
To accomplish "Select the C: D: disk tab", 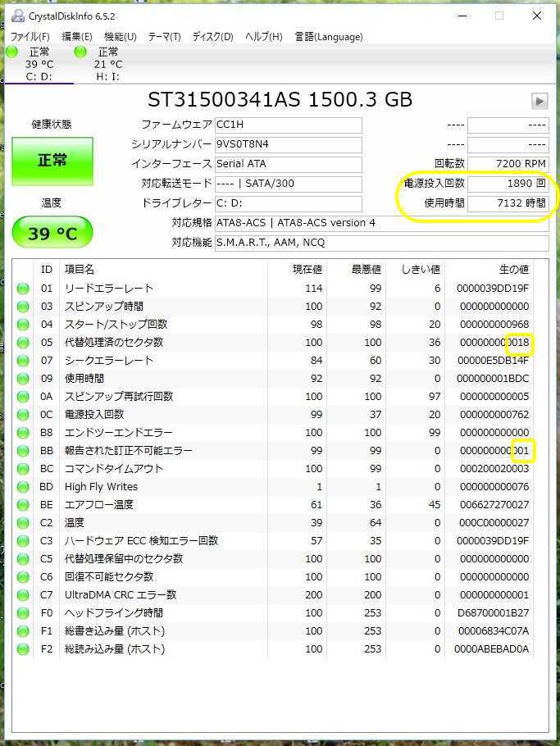I will [39, 64].
